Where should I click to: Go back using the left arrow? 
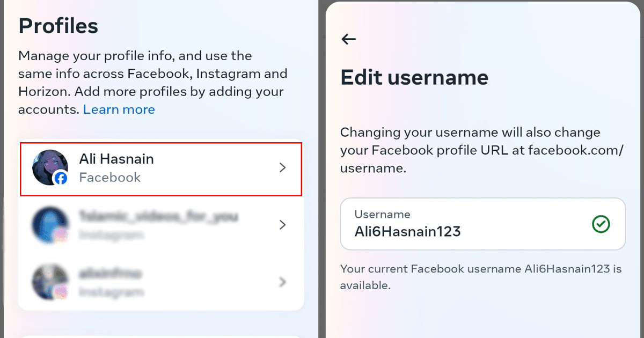pos(349,39)
